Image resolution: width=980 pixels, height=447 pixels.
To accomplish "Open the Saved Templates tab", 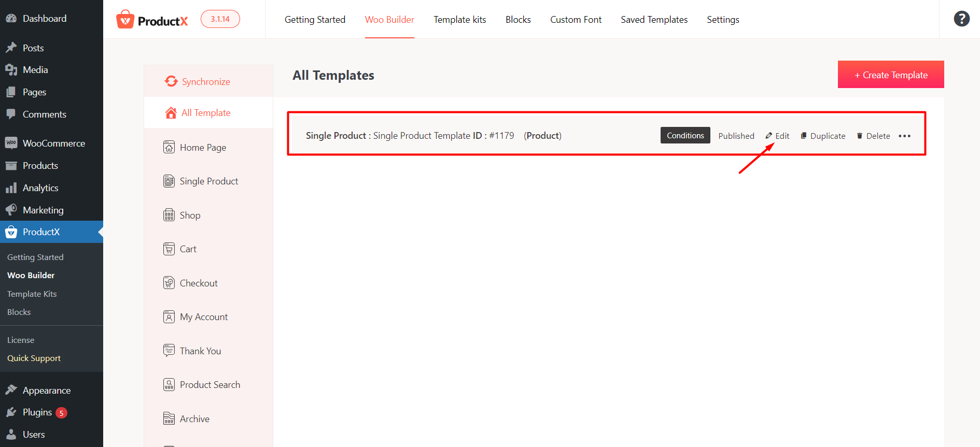I will (654, 20).
